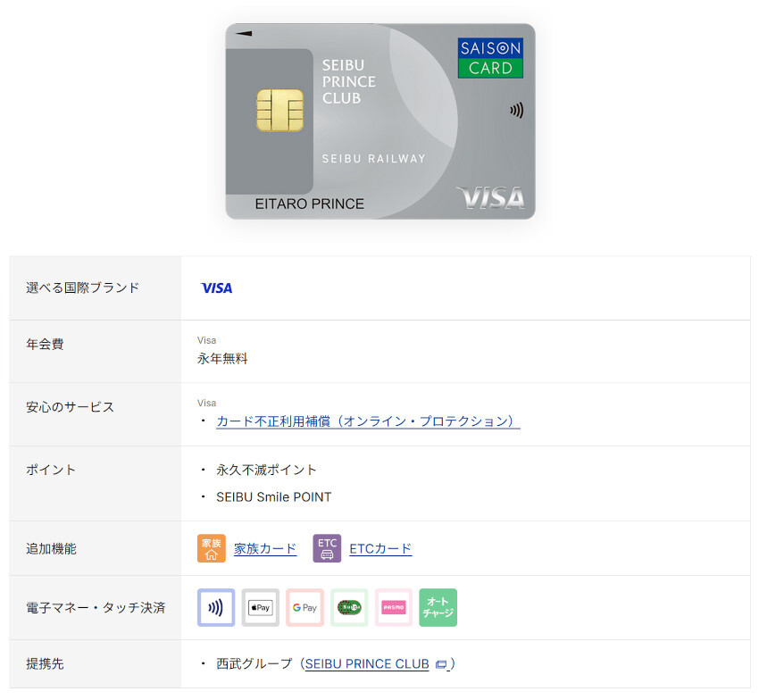Select the Apple Pay icon
Screen dimensions: 759x700
point(261,607)
